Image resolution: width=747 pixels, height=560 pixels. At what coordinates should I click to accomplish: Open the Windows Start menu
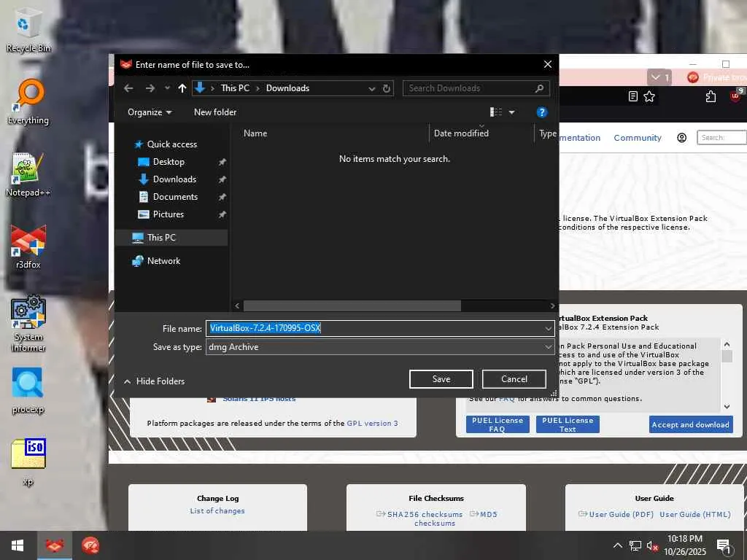[x=18, y=545]
